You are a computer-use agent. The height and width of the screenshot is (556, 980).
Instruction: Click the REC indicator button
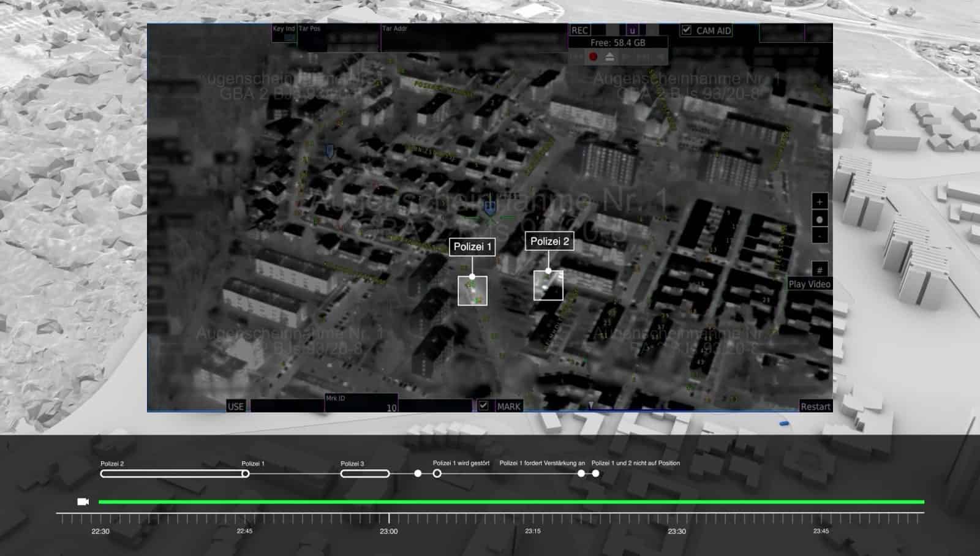point(579,30)
